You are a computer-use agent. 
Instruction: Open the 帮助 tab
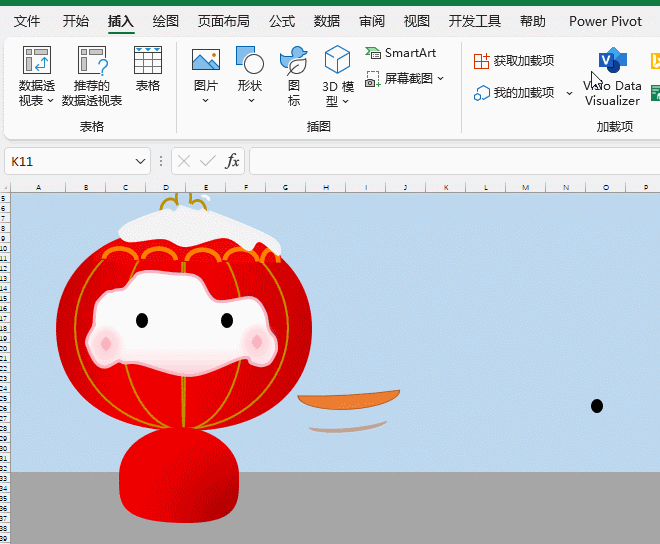[532, 21]
